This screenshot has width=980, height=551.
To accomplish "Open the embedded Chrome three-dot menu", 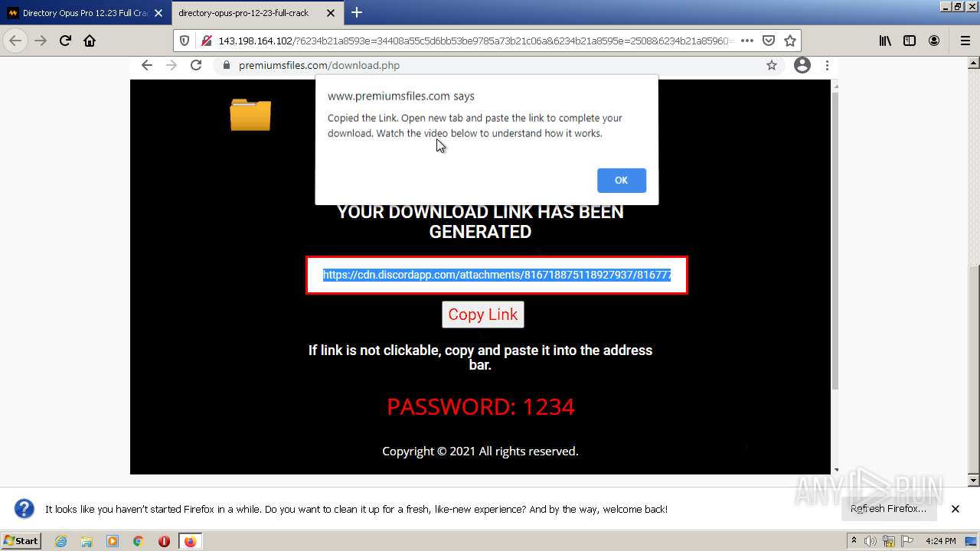I will (x=827, y=65).
